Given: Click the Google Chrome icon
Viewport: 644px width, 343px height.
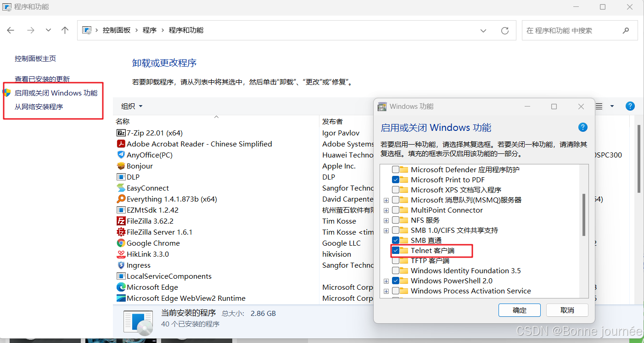Looking at the screenshot, I should point(121,243).
